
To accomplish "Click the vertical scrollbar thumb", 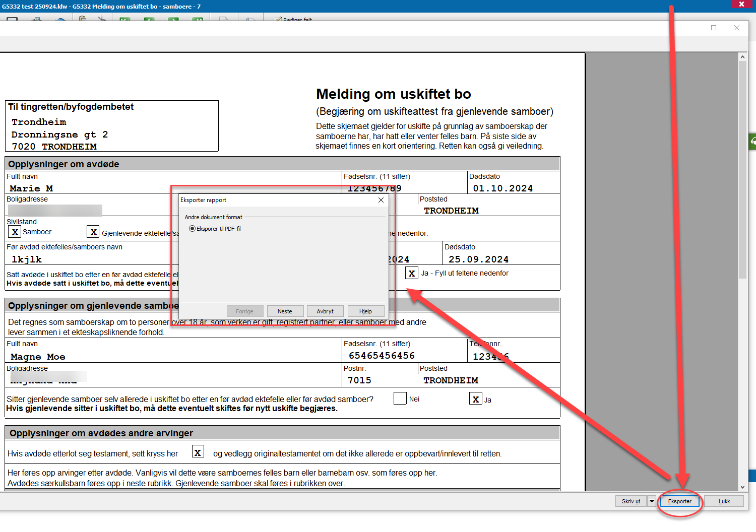I will (x=742, y=170).
